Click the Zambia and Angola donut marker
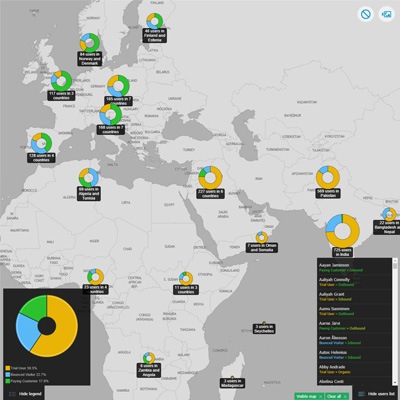Screen dimensions: 400x400 149,358
